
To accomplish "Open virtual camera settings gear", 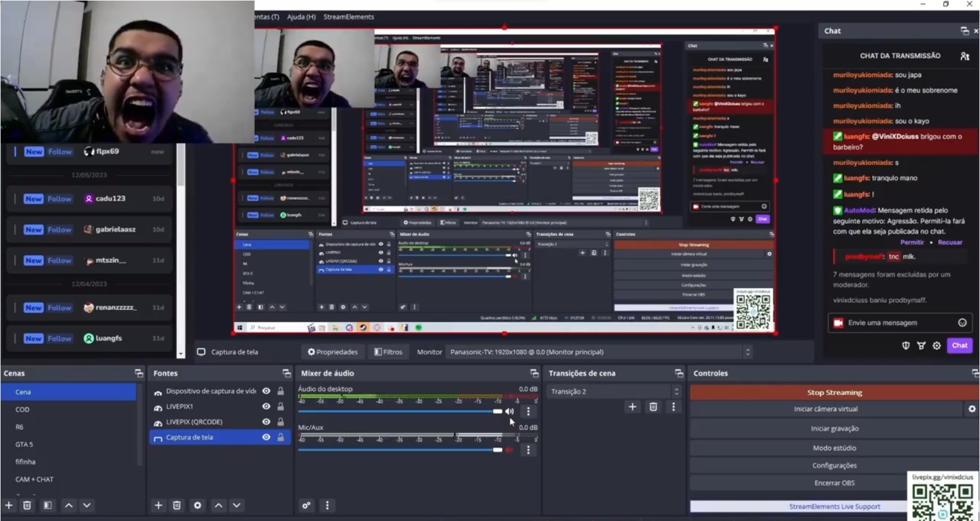I will pyautogui.click(x=972, y=409).
